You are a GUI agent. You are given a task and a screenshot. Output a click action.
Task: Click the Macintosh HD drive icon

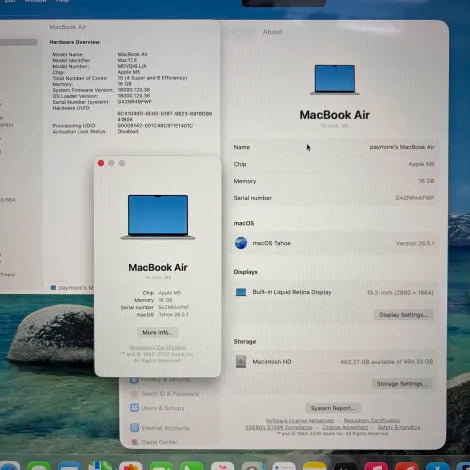pos(241,361)
